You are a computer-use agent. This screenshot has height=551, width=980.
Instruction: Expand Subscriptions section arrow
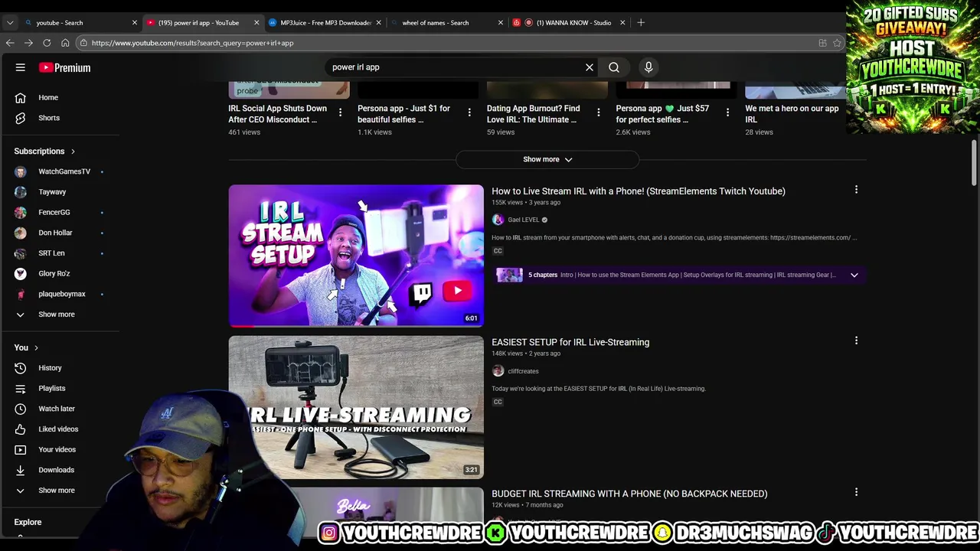(73, 152)
